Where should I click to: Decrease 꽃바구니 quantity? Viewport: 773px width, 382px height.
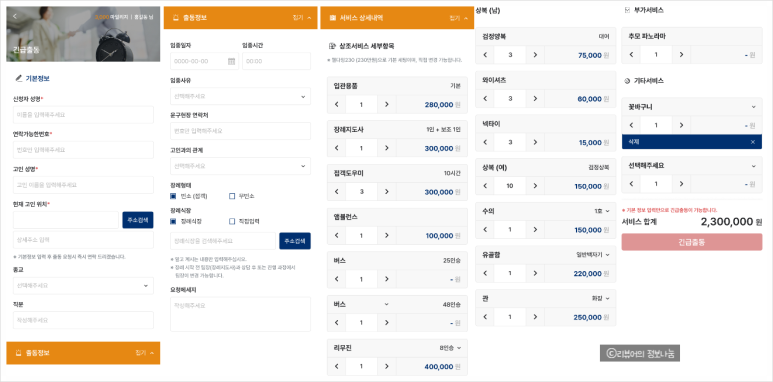[x=631, y=125]
